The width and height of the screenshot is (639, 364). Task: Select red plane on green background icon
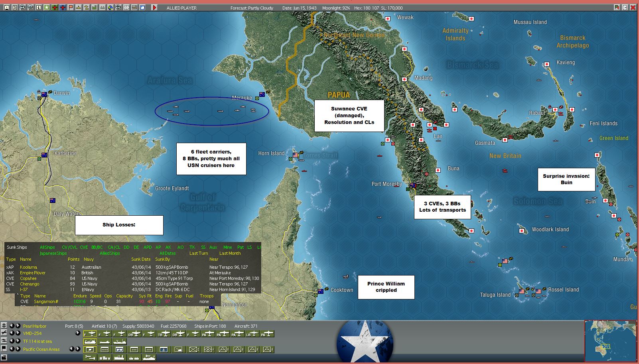[x=55, y=8]
